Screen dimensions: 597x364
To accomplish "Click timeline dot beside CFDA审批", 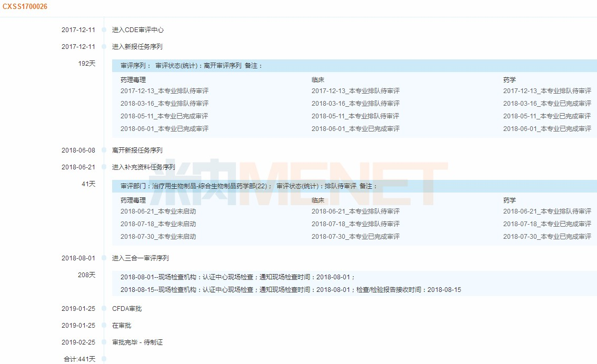I will point(104,309).
